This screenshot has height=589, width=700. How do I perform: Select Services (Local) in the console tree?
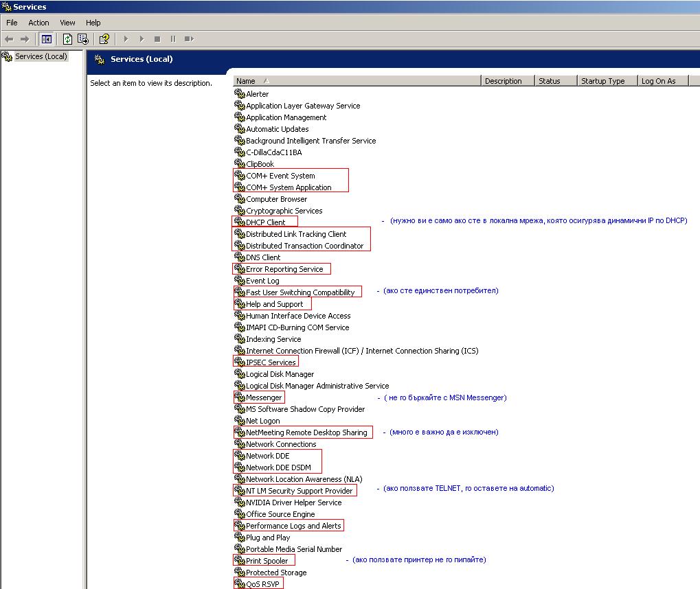(x=41, y=56)
